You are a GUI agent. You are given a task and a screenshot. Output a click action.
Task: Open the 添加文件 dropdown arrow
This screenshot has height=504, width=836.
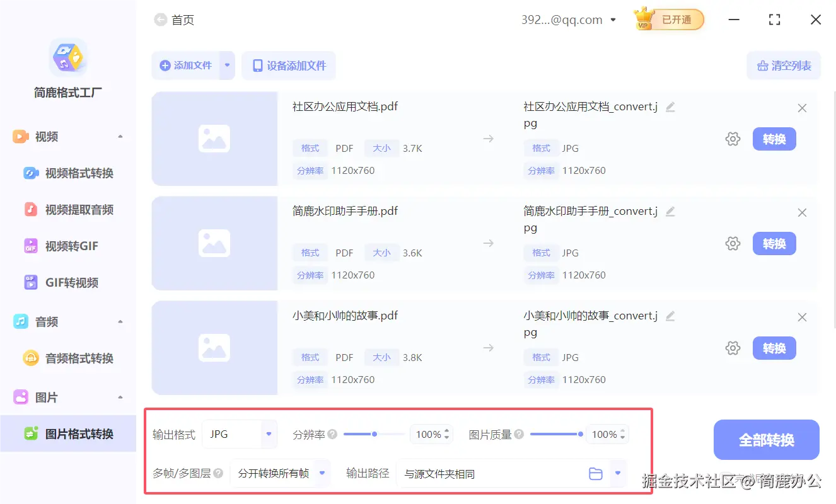pyautogui.click(x=227, y=66)
